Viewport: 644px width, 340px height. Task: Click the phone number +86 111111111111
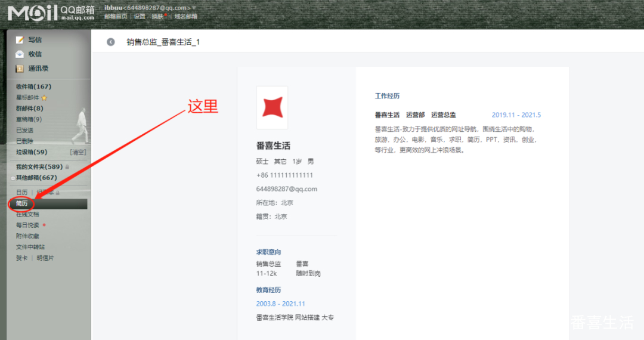[284, 175]
